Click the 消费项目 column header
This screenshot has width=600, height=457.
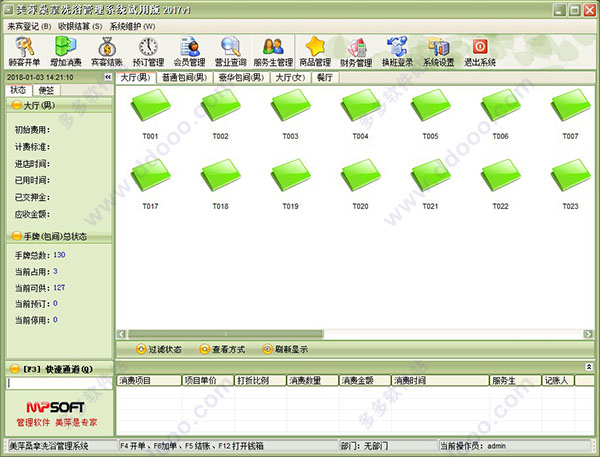click(149, 380)
